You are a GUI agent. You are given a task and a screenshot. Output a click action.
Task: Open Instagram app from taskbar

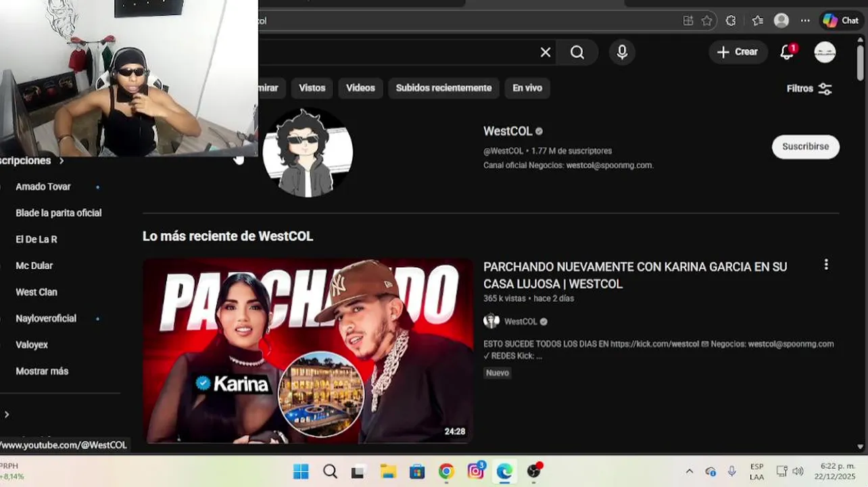(476, 471)
